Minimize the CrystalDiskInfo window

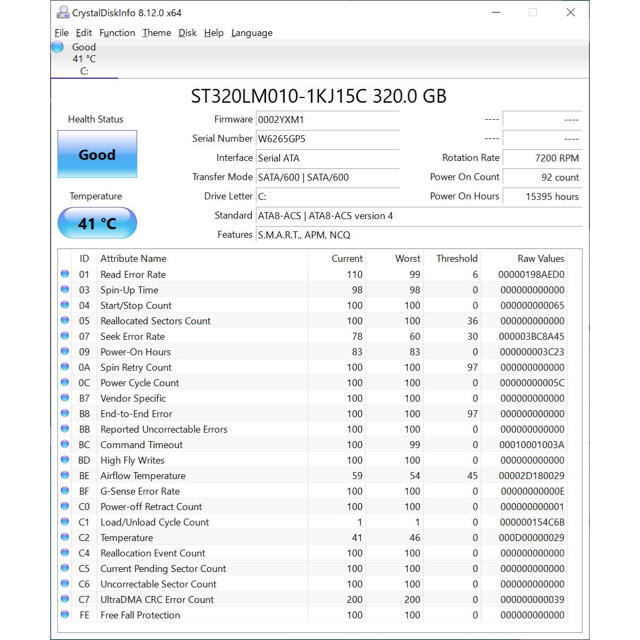(496, 13)
